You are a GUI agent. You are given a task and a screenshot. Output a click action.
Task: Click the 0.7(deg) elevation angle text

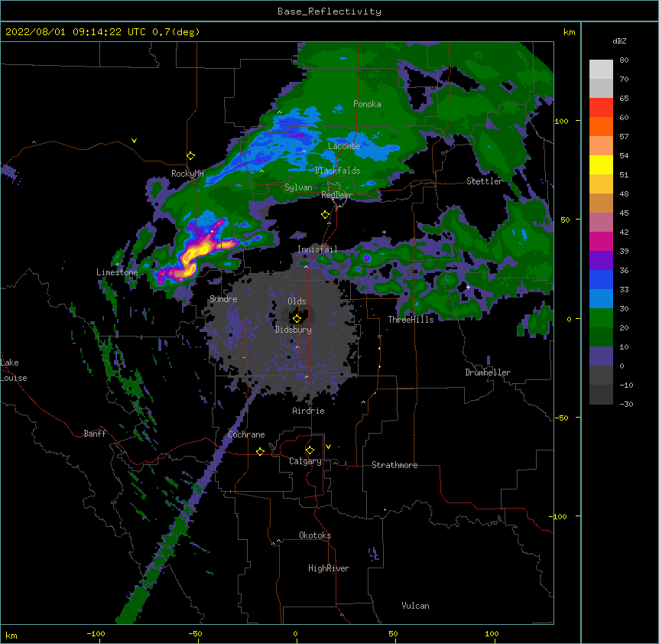click(176, 32)
